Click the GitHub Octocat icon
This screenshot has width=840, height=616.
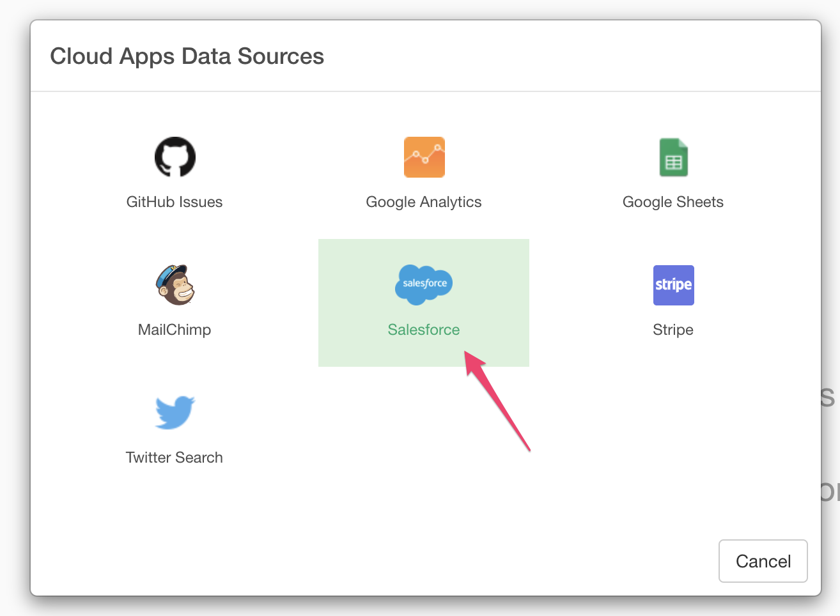click(x=175, y=157)
